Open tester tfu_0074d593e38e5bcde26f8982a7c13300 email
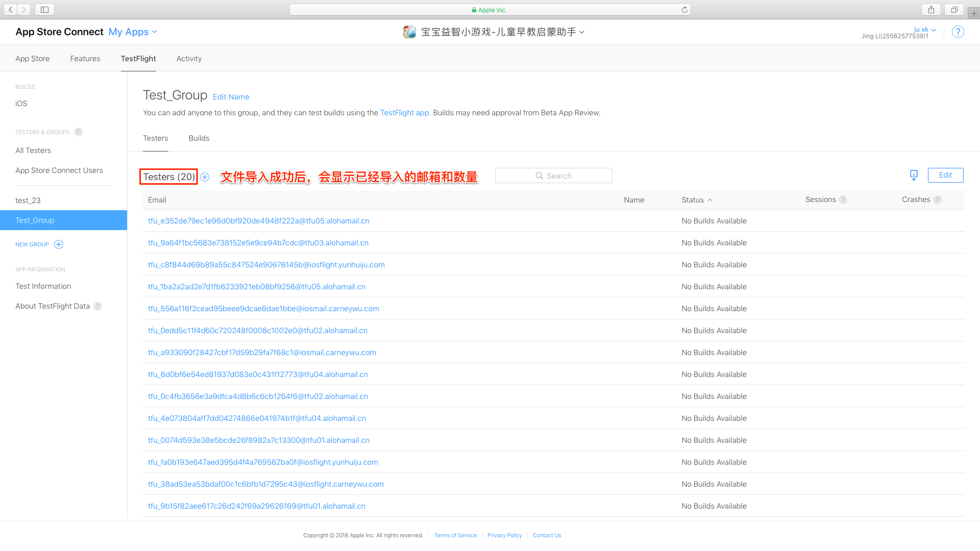 [259, 440]
